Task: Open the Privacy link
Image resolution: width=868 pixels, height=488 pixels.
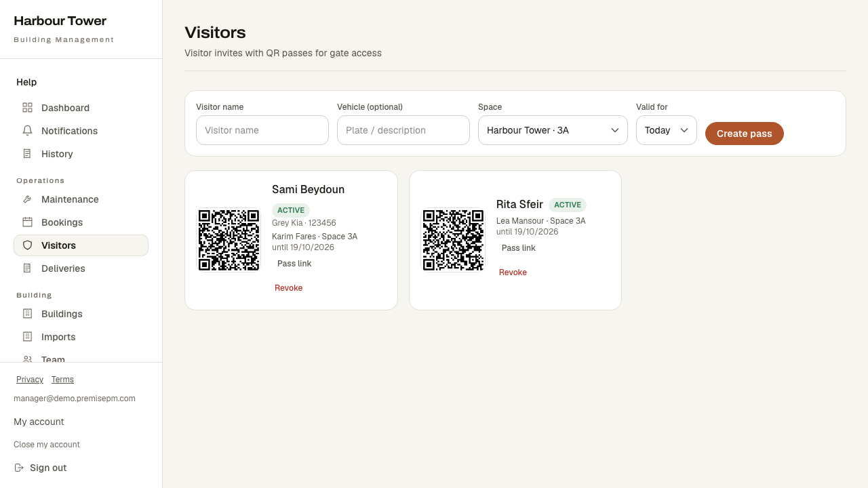Action: tap(30, 380)
